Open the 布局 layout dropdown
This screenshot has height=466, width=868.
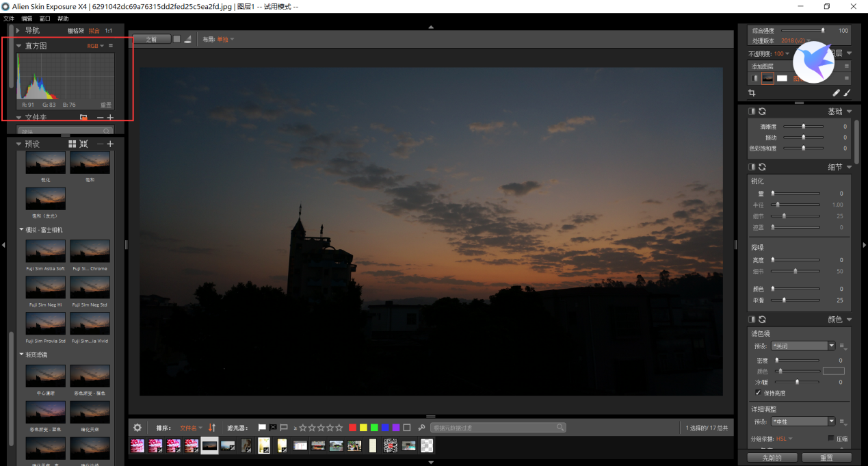tap(225, 40)
